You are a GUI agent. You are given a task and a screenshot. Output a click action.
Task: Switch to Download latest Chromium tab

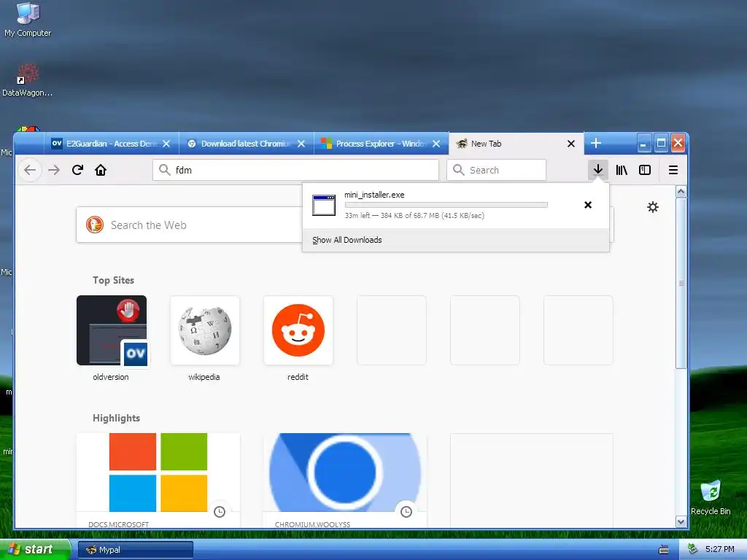coord(247,144)
